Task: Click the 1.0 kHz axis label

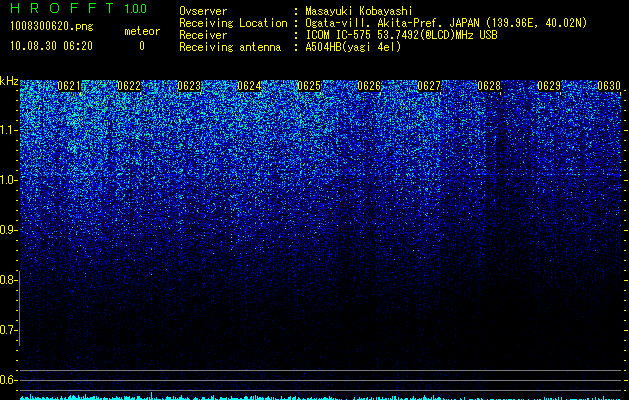Action: (x=8, y=180)
